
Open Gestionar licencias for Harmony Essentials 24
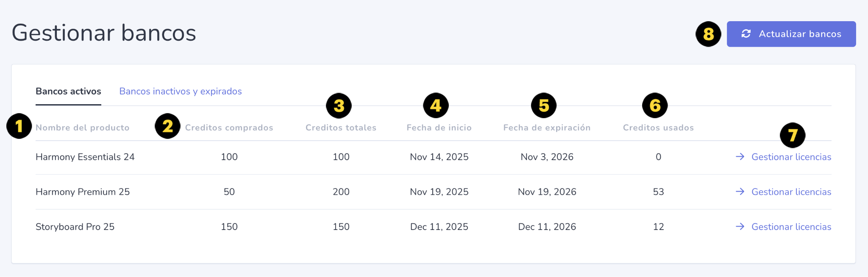pyautogui.click(x=791, y=157)
